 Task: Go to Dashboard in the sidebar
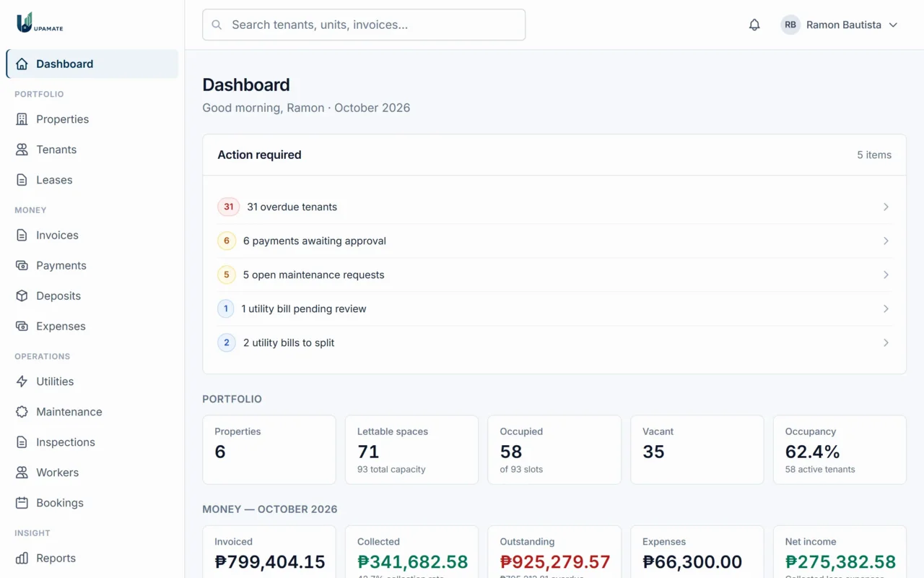tap(92, 64)
